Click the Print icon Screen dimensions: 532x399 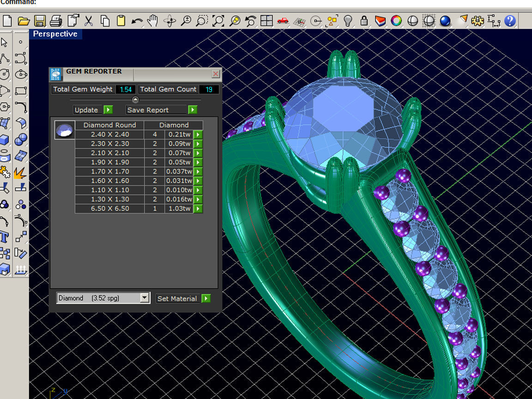[56, 21]
